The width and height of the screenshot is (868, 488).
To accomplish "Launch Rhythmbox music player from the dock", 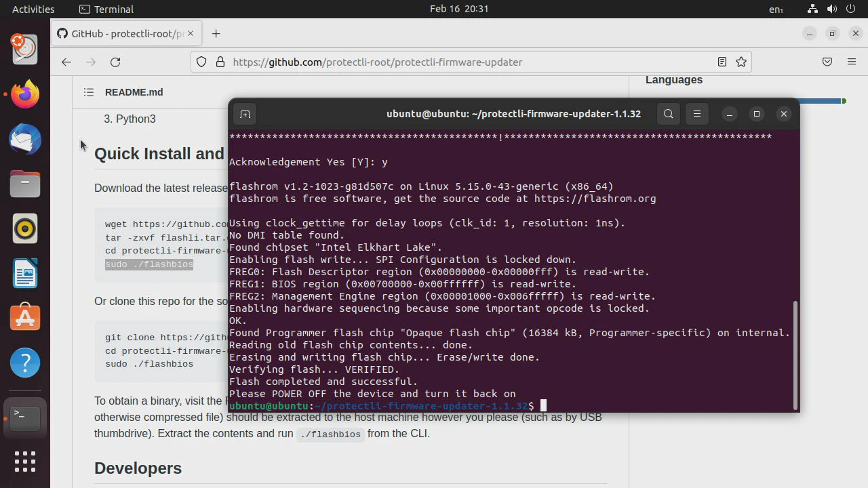I will click(x=25, y=228).
